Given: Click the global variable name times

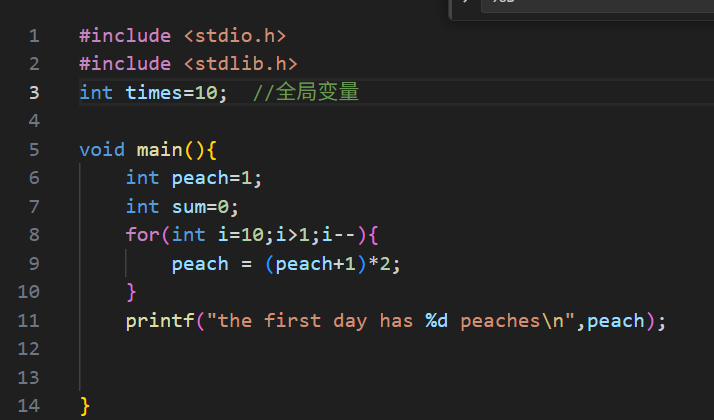Looking at the screenshot, I should 154,93.
